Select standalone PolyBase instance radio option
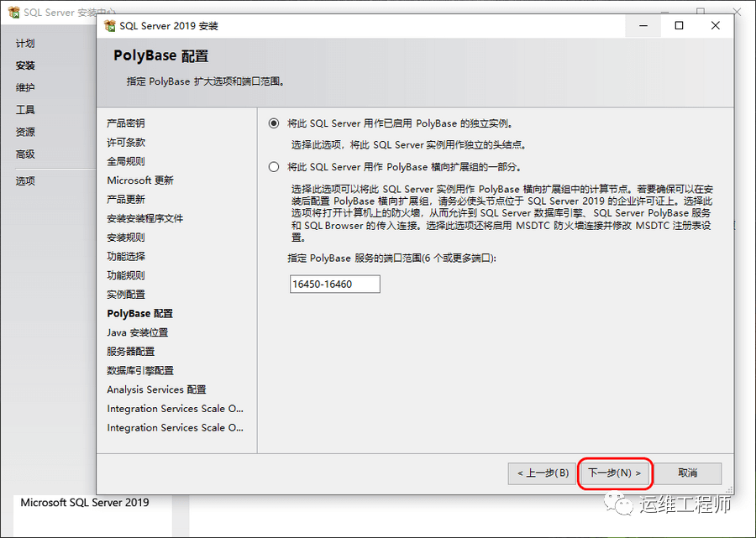 pyautogui.click(x=274, y=123)
